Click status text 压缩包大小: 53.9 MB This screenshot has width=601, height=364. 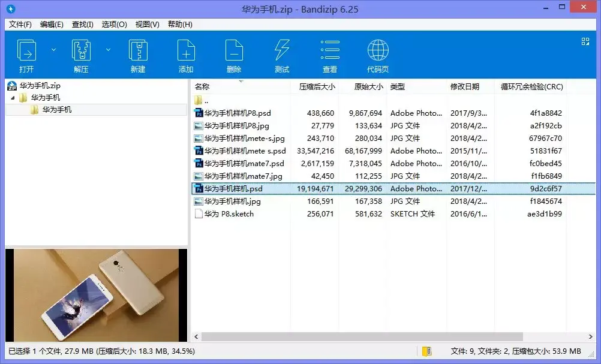[x=546, y=351]
